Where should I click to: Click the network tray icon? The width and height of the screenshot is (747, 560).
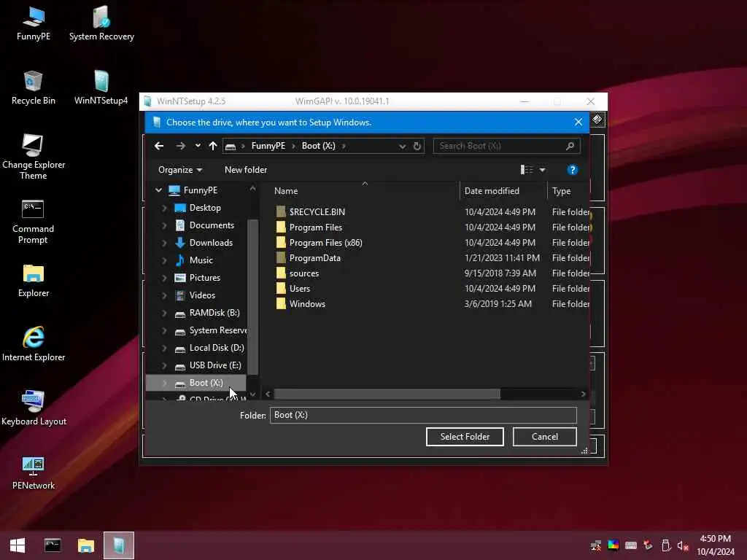tap(596, 545)
